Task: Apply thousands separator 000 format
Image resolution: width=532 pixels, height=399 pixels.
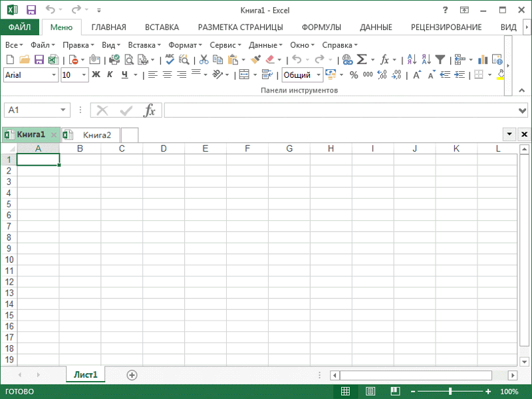Action: pyautogui.click(x=368, y=74)
